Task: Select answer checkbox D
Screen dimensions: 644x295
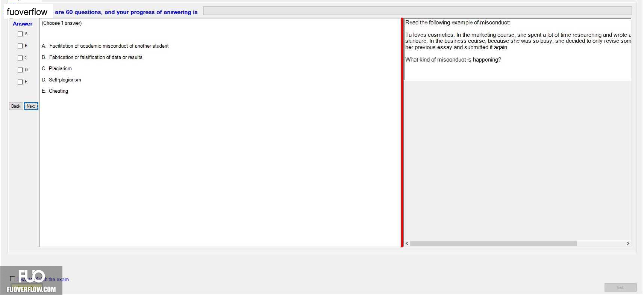Action: click(20, 70)
